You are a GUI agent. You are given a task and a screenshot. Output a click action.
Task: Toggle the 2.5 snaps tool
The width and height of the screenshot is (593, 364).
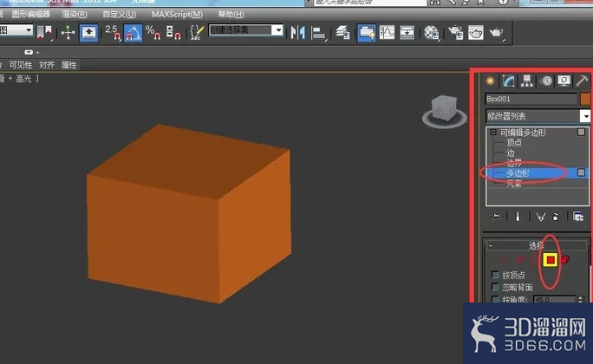[x=113, y=32]
